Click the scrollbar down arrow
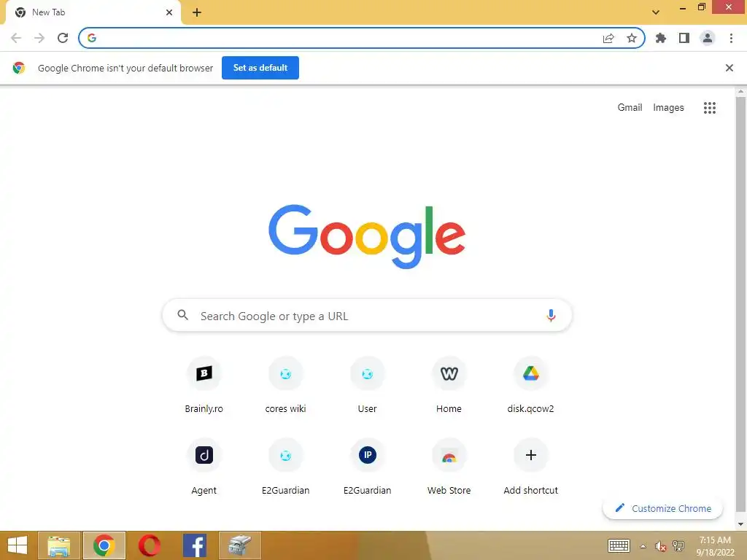 click(740, 524)
